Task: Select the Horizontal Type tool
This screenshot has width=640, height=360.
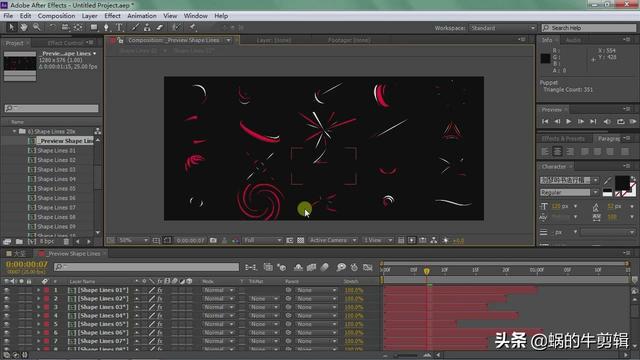Action: 119,27
